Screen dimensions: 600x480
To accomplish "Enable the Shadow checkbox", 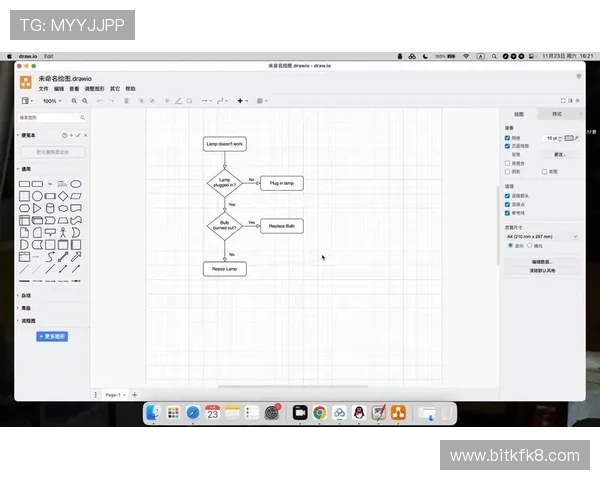I will point(507,172).
